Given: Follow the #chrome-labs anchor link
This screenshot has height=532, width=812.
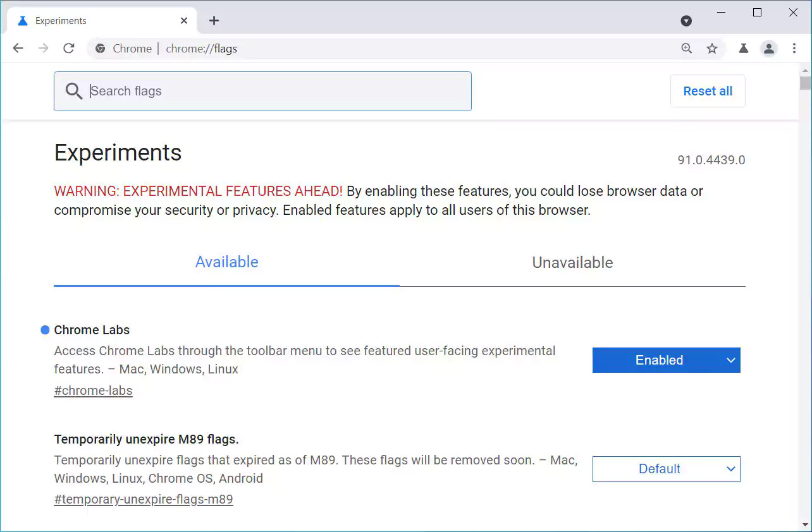Looking at the screenshot, I should pyautogui.click(x=93, y=390).
